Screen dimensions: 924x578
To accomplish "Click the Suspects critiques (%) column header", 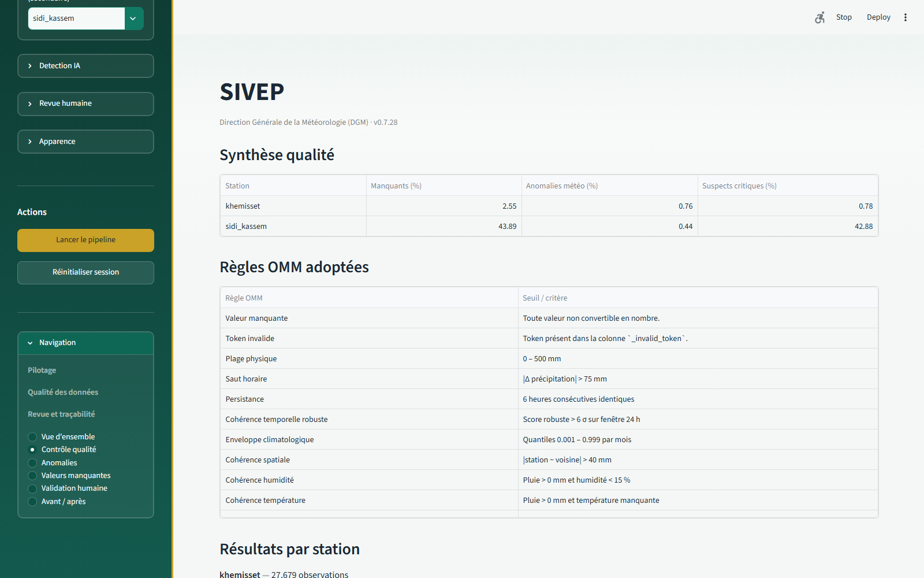I will coord(788,186).
